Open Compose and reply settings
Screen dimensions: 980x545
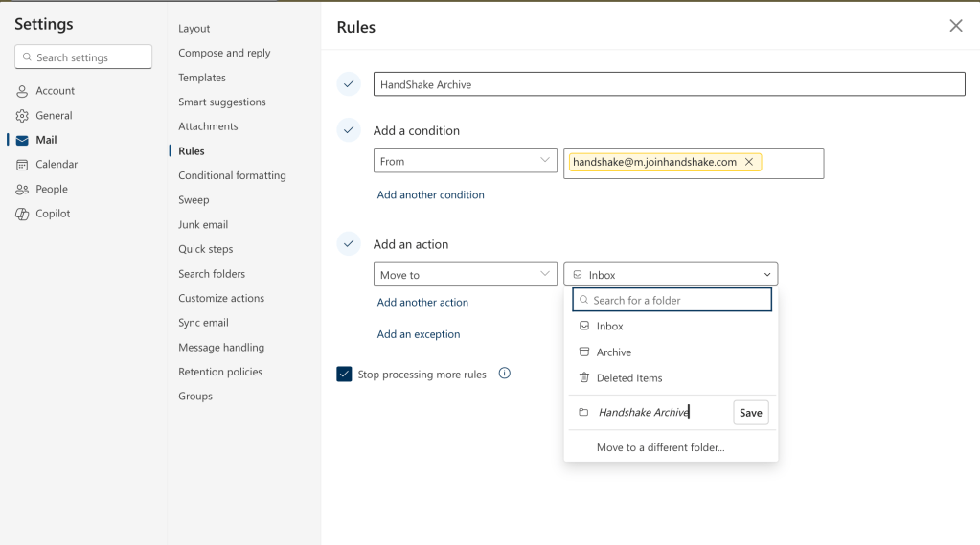pos(224,53)
